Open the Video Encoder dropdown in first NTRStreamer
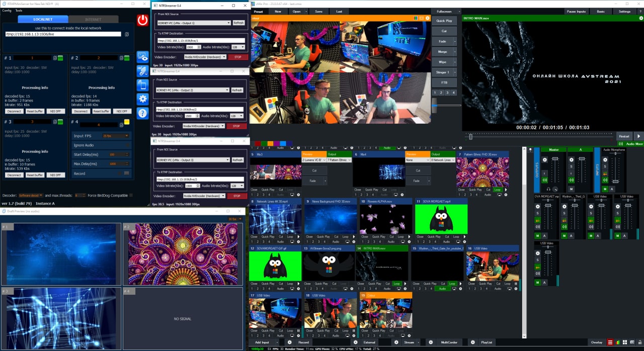 coord(206,57)
